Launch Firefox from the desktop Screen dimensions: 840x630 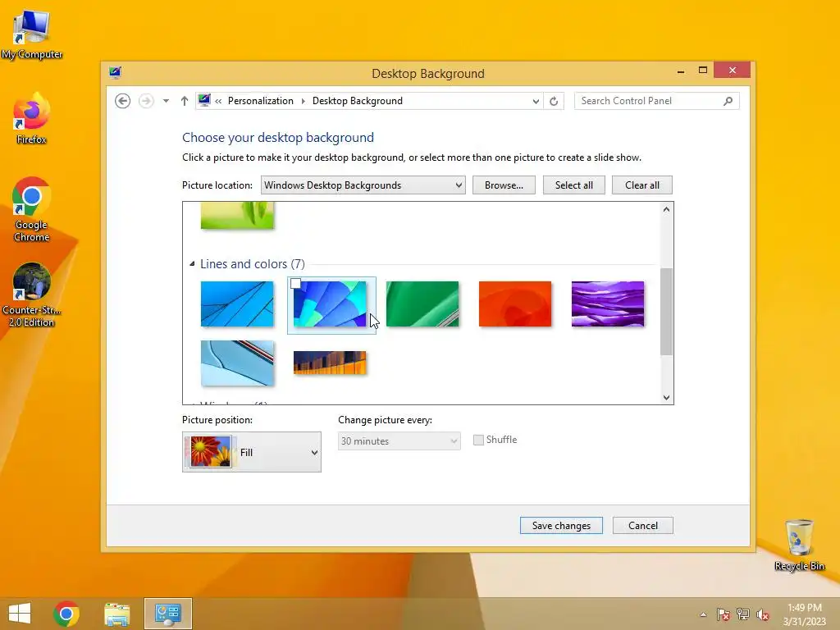32,119
